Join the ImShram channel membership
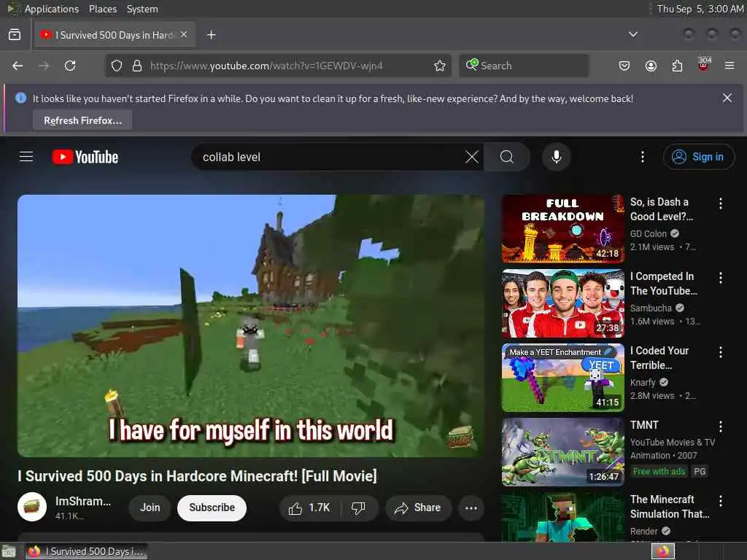 [x=150, y=507]
